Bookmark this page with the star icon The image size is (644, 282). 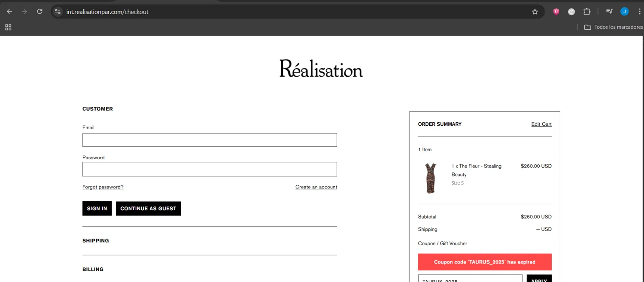pos(535,12)
